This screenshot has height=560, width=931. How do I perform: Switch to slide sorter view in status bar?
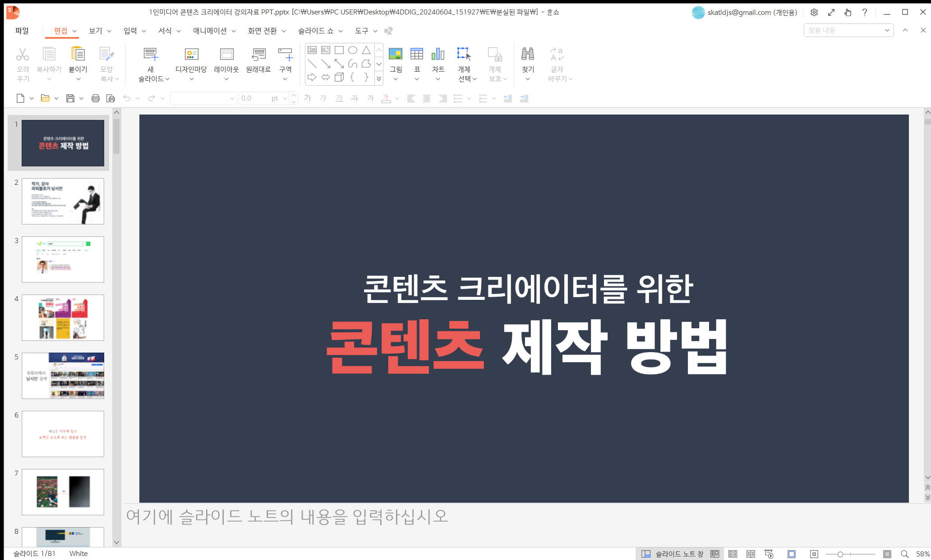pos(733,554)
